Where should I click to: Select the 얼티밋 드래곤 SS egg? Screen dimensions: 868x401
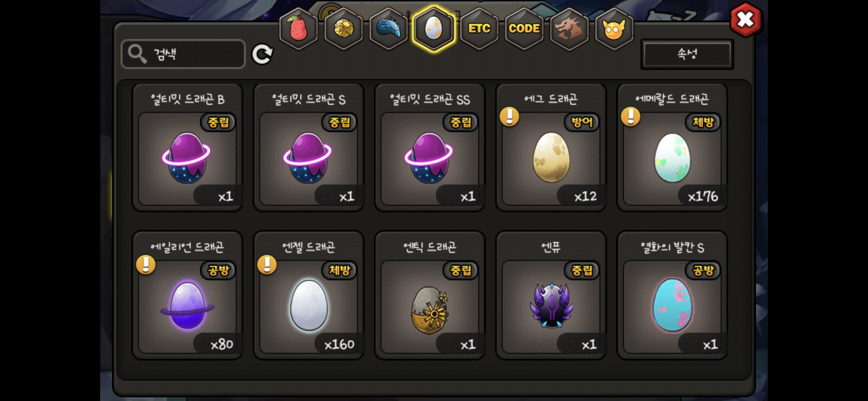[430, 148]
